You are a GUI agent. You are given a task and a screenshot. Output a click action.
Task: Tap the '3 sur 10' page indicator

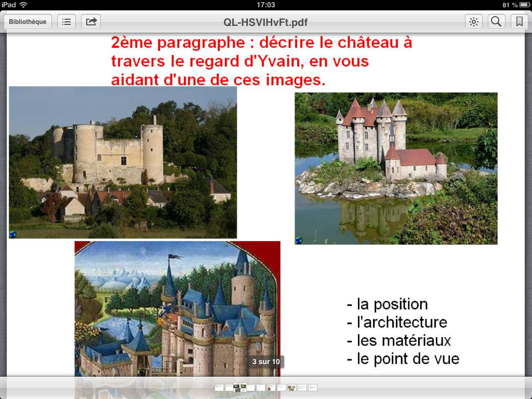point(265,362)
